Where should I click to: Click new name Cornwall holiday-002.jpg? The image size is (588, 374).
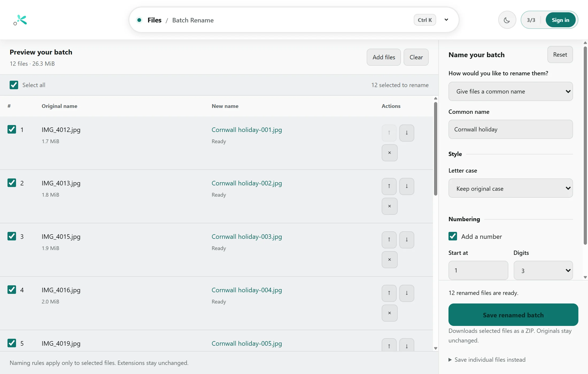click(x=247, y=183)
